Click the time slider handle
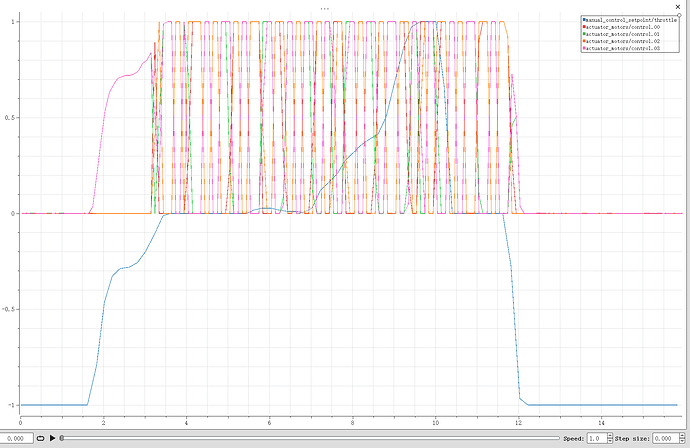Viewport: 690px width, 448px height. 62,438
